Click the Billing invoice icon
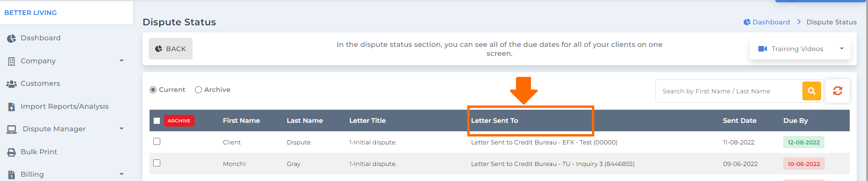Image resolution: width=868 pixels, height=181 pixels. (12, 175)
